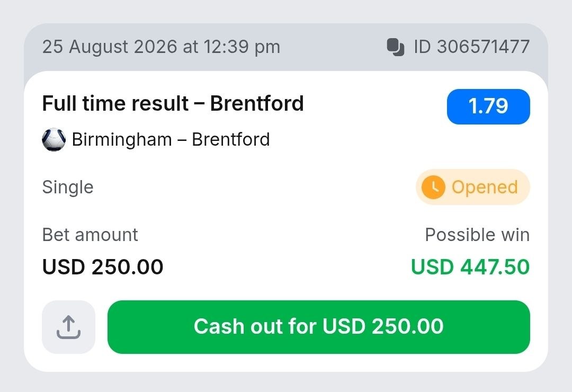Click Full time result – Brentford title
This screenshot has height=392, width=572.
click(173, 103)
